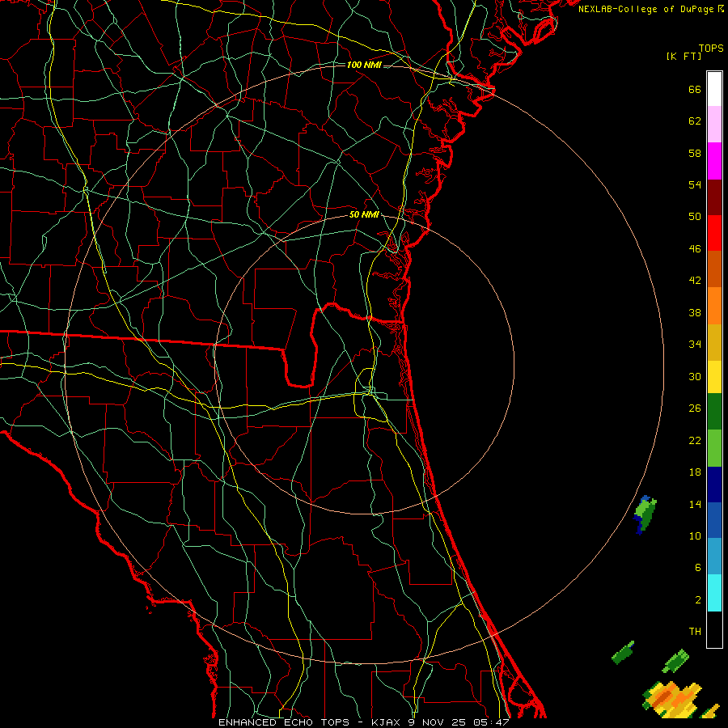Screen dimensions: 728x728
Task: Click the dark green 26 kft legend swatch
Action: tap(714, 412)
